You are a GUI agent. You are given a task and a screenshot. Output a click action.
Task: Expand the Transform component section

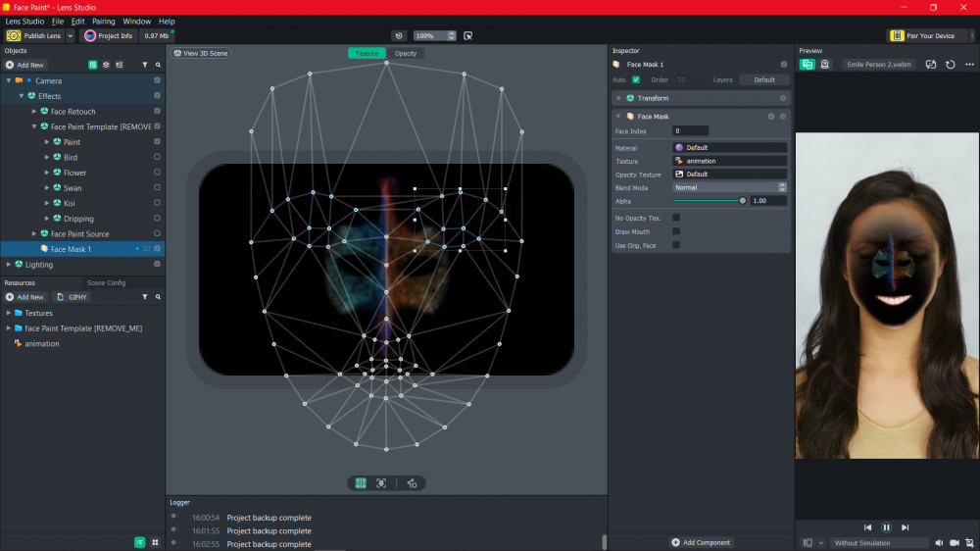(619, 98)
